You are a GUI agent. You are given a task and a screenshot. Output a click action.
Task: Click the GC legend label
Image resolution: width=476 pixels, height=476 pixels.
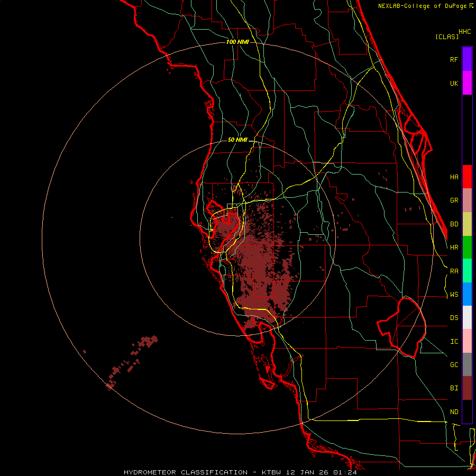454,365
